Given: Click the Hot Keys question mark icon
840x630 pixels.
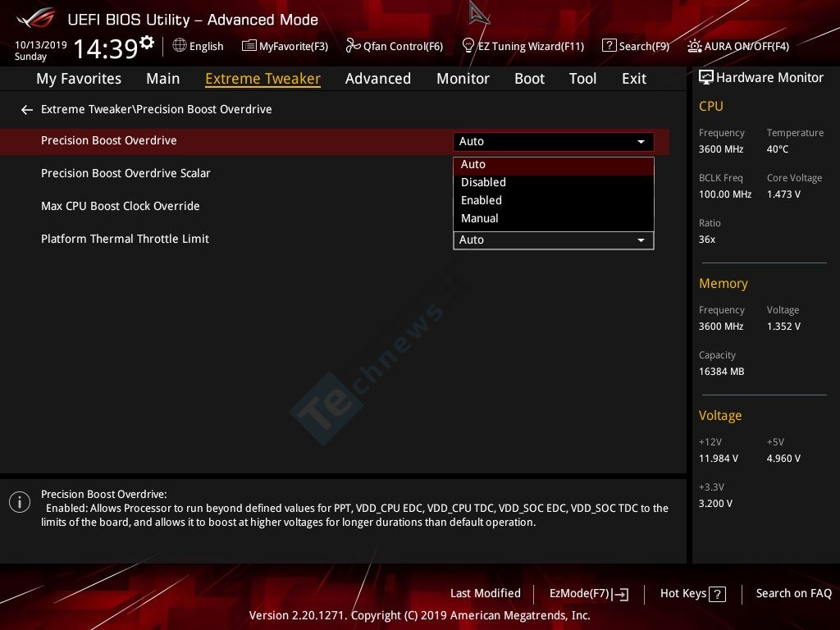Looking at the screenshot, I should (x=717, y=594).
